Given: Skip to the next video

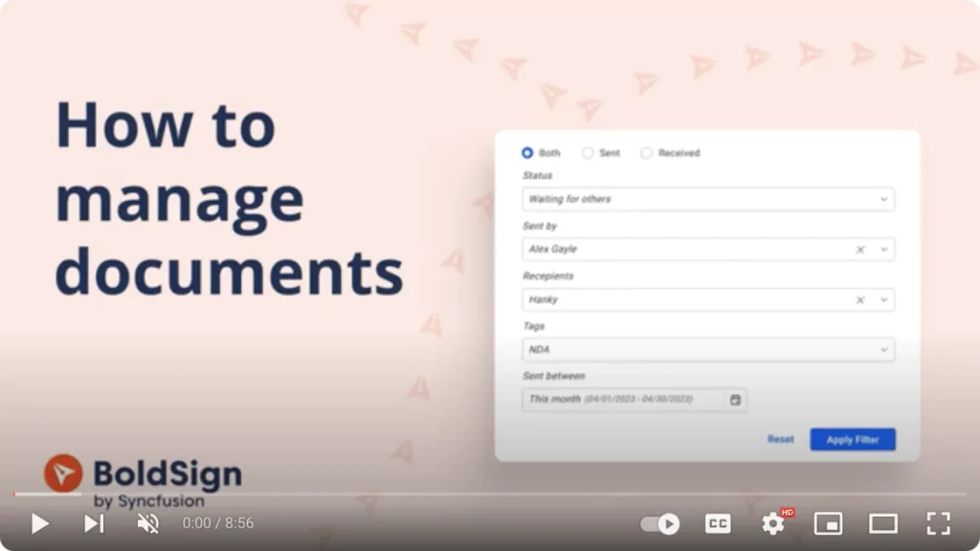Looking at the screenshot, I should pos(93,523).
